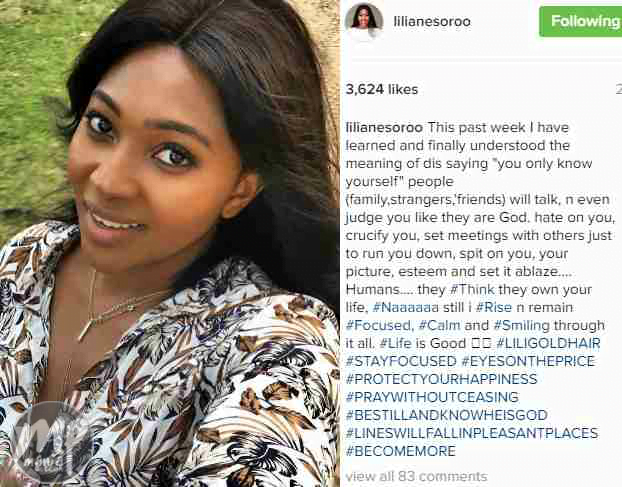
Task: Open the 3,624 likes list
Action: click(x=382, y=90)
